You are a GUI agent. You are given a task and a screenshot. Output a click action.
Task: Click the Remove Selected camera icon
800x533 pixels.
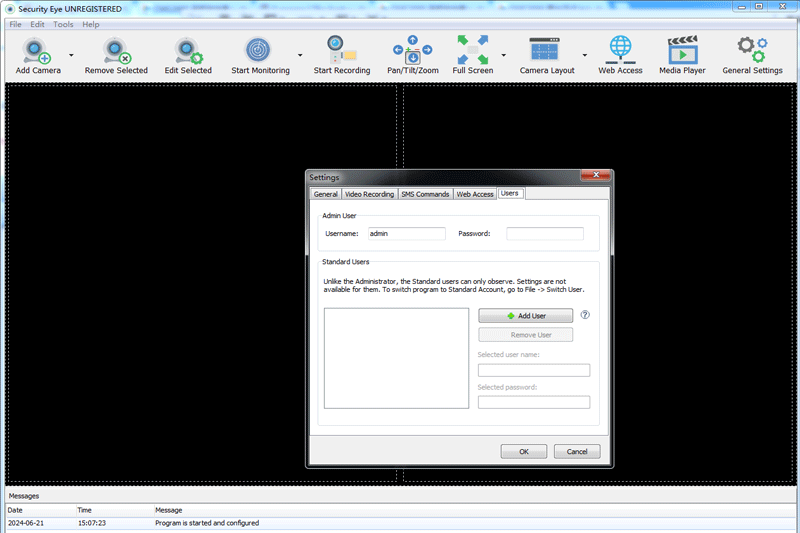click(116, 50)
